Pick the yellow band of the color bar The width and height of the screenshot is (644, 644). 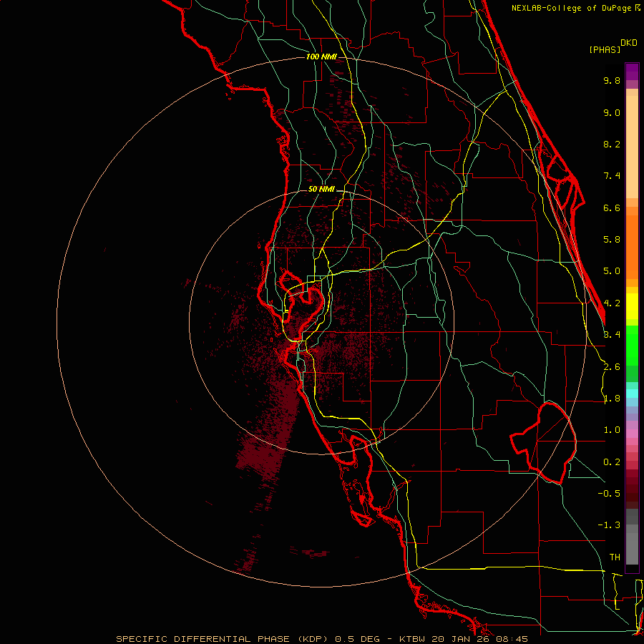pyautogui.click(x=632, y=306)
